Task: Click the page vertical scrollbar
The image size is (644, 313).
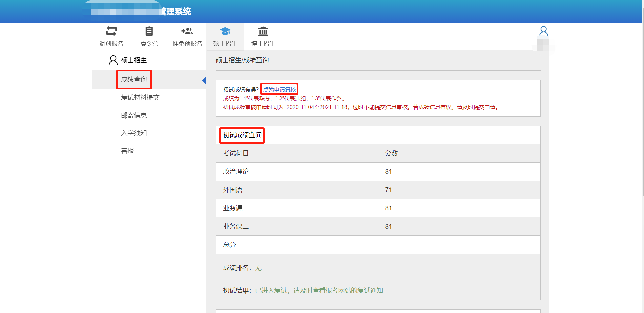Action: point(643,102)
